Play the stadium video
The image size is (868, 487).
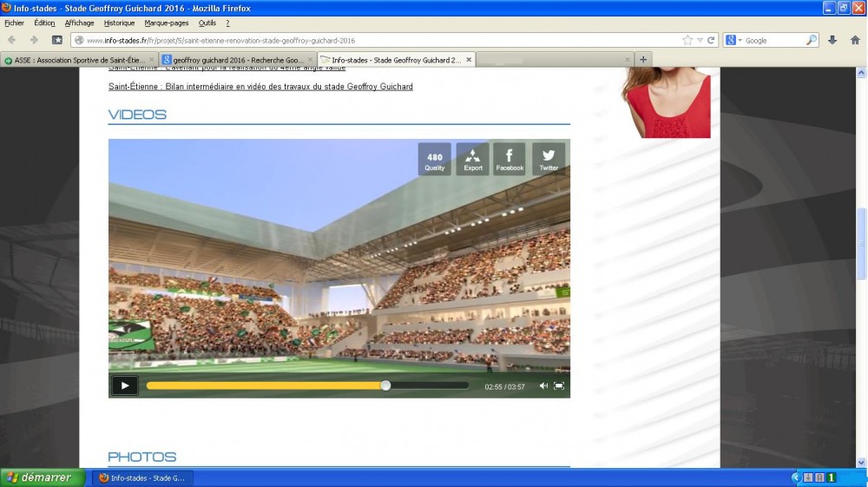click(x=124, y=385)
